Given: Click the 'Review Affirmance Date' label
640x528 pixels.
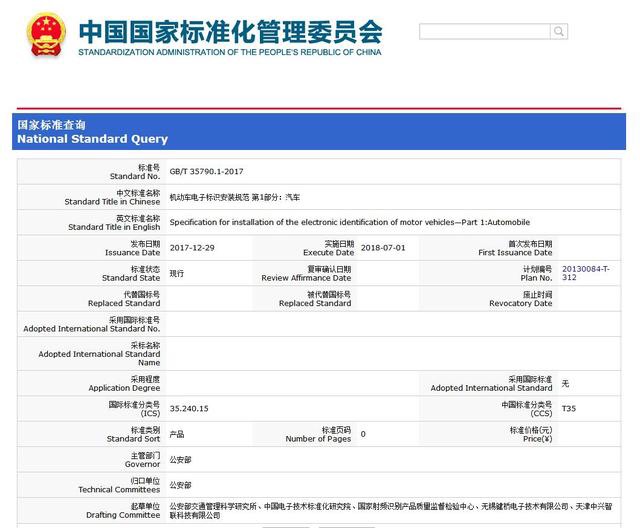Looking at the screenshot, I should coord(306,278).
